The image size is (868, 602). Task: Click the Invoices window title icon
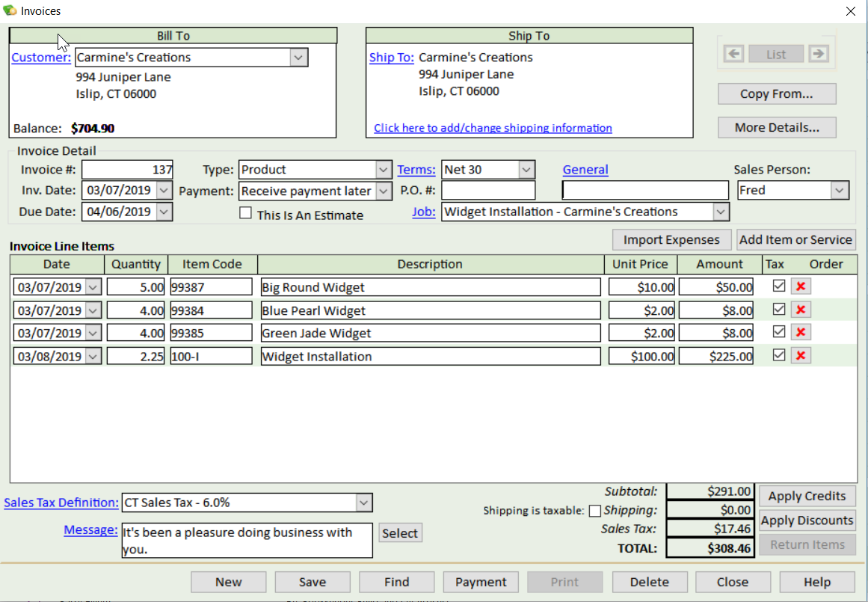click(x=10, y=11)
